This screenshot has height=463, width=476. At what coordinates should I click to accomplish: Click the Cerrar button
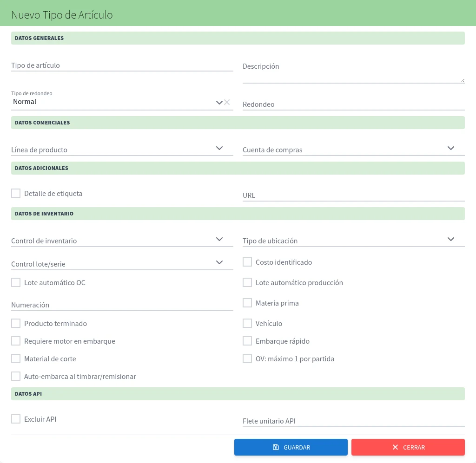(408, 447)
